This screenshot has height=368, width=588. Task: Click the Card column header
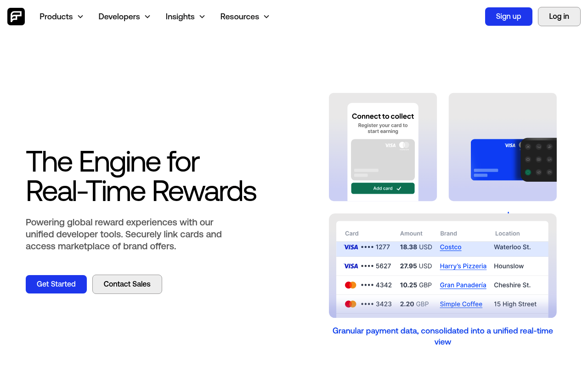pyautogui.click(x=352, y=234)
